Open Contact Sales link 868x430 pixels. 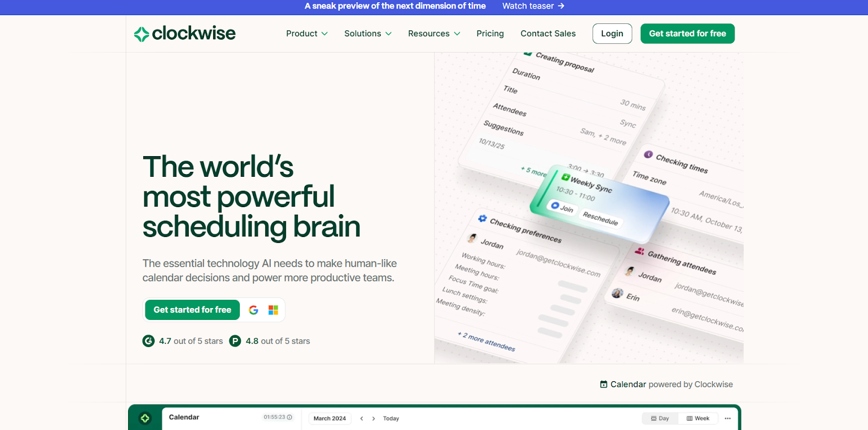pyautogui.click(x=548, y=34)
